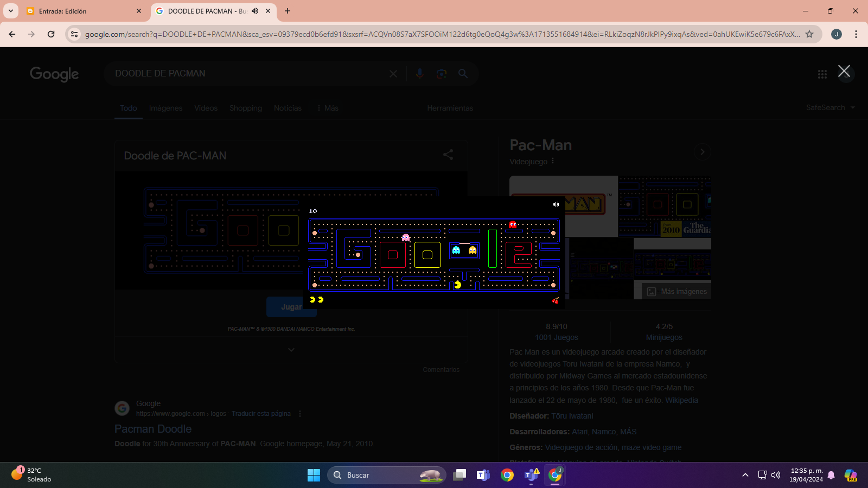
Task: Open the Namco developer link
Action: pyautogui.click(x=604, y=432)
